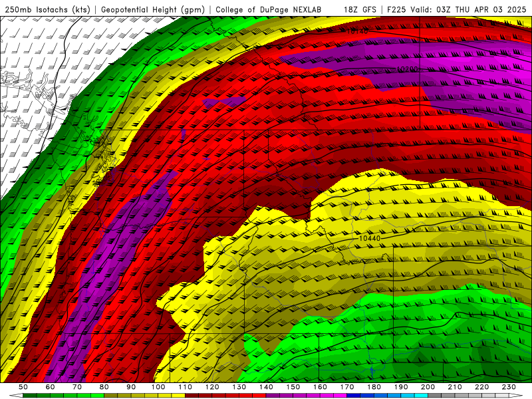Click the 'College of DuPage NEXLAB' text
532x399 pixels.
(268, 10)
